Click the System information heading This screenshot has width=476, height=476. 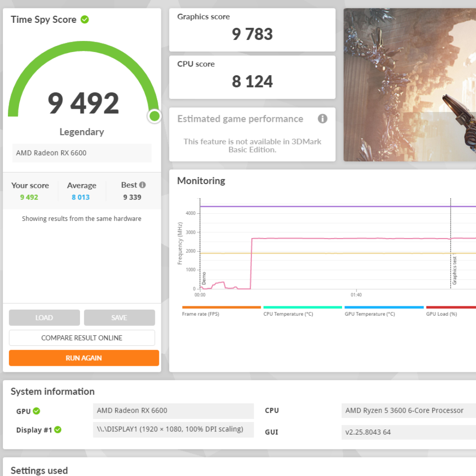pyautogui.click(x=53, y=391)
